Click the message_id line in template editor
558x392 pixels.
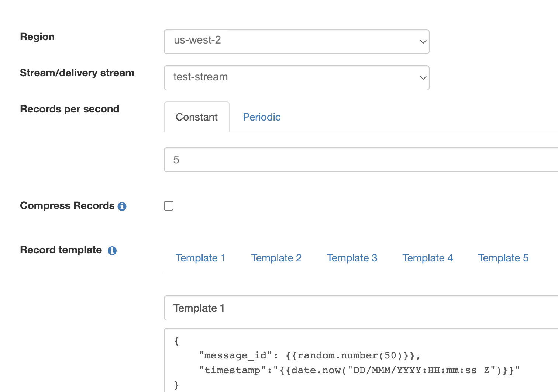coord(310,355)
